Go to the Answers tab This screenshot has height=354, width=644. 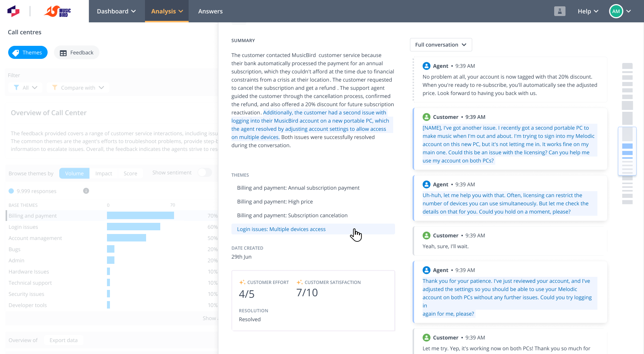tap(211, 11)
